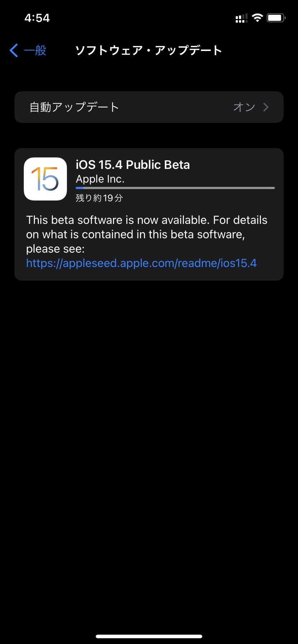Tap the blue back chevron icon
The image size is (298, 644).
coord(14,50)
